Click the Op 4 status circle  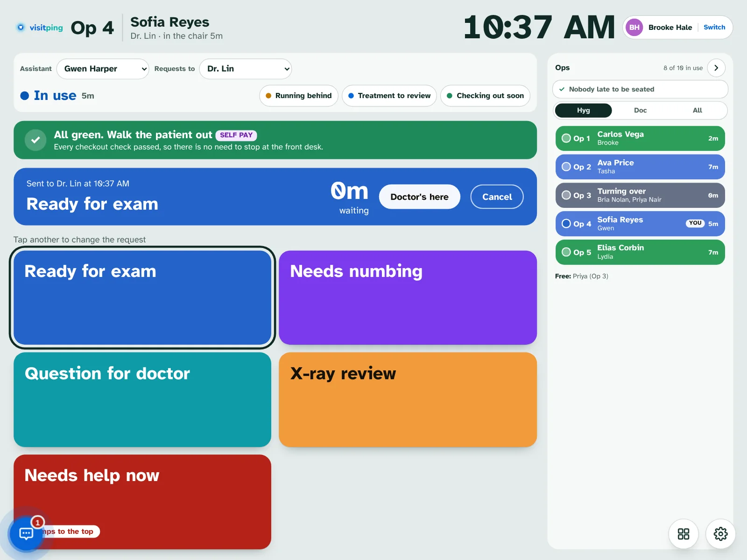pyautogui.click(x=566, y=224)
